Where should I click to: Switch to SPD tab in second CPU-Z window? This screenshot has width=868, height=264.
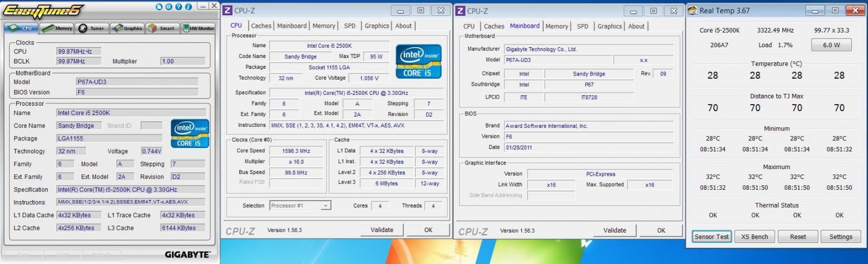point(583,26)
